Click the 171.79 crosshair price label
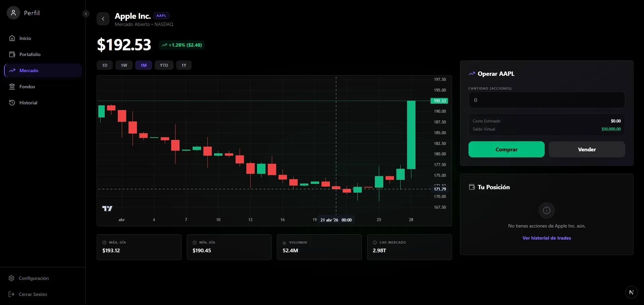 440,189
